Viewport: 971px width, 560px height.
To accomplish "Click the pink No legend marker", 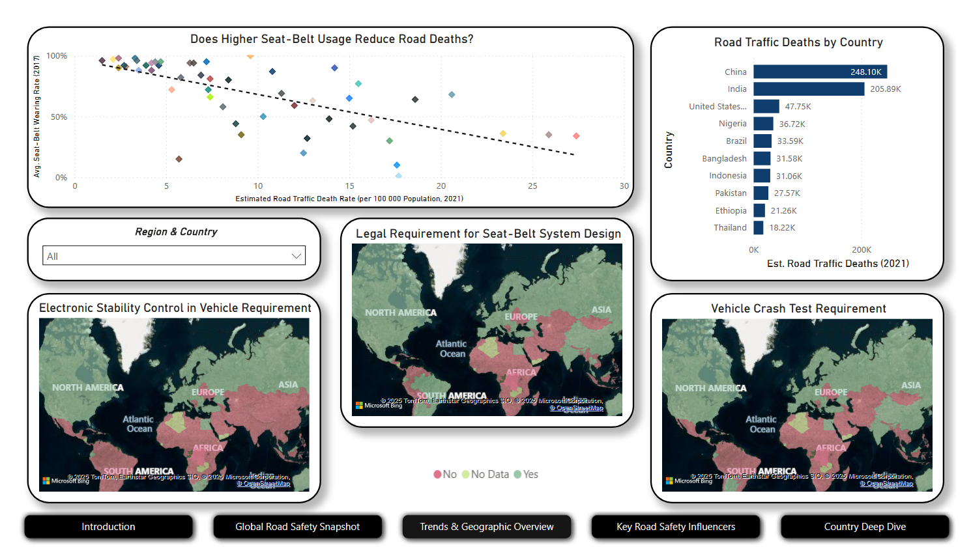I will [x=438, y=475].
